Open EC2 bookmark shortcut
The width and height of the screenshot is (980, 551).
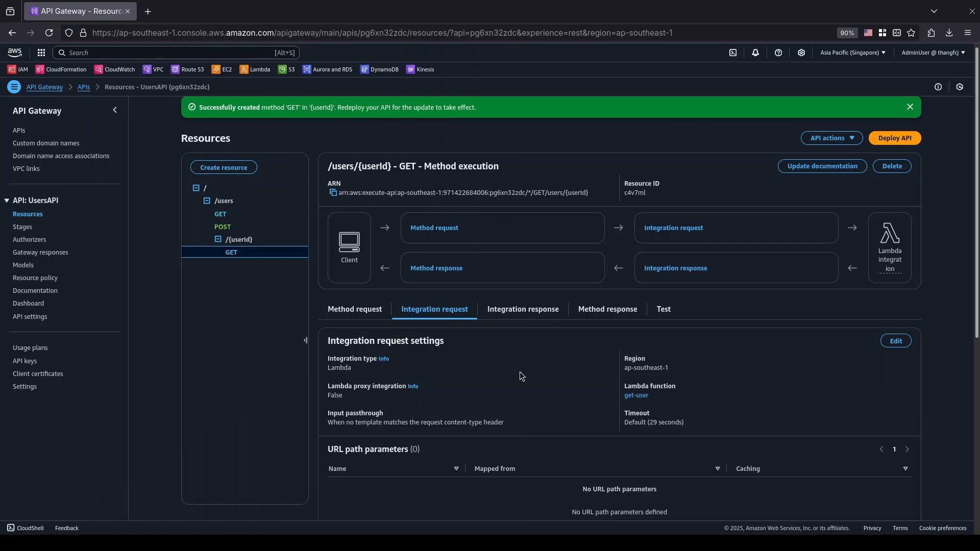(222, 69)
